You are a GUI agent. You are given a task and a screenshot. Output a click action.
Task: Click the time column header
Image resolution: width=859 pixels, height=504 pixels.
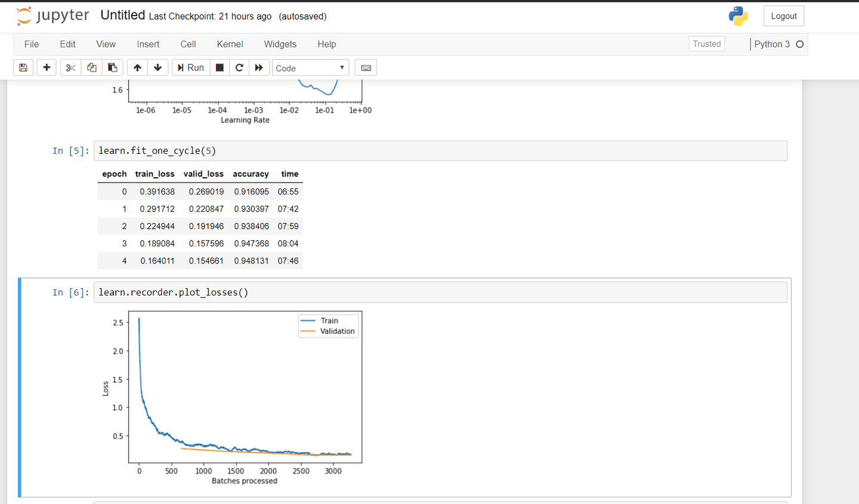(x=290, y=174)
